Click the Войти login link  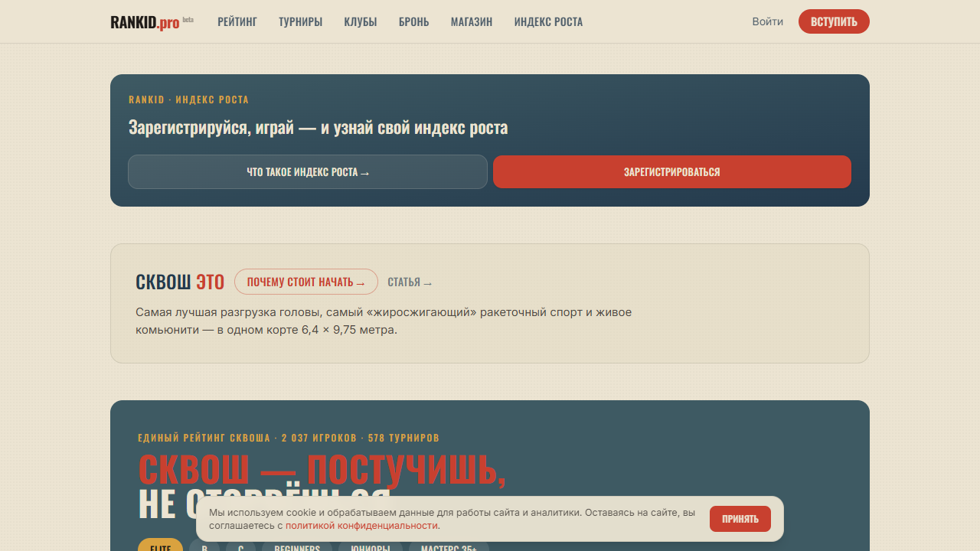pyautogui.click(x=767, y=21)
